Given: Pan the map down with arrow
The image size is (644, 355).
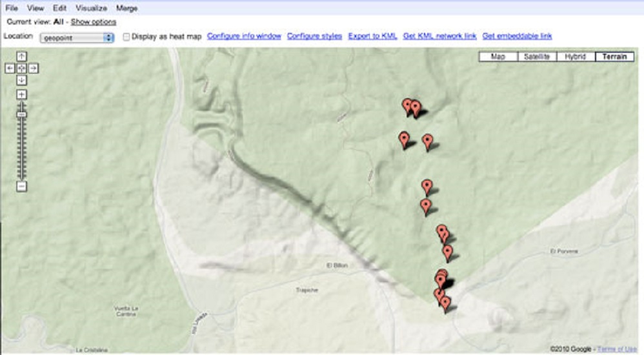Looking at the screenshot, I should (x=21, y=80).
